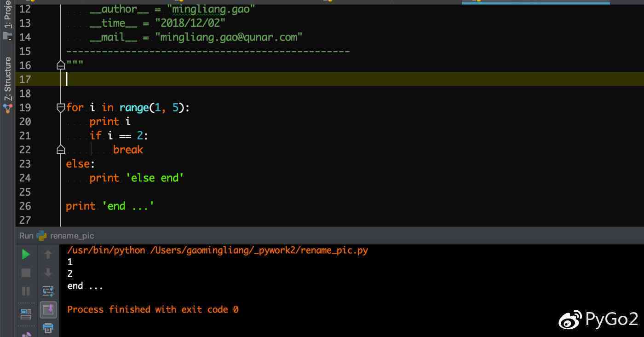This screenshot has width=644, height=337.
Task: Toggle scroll to end of output
Action: pos(48,309)
